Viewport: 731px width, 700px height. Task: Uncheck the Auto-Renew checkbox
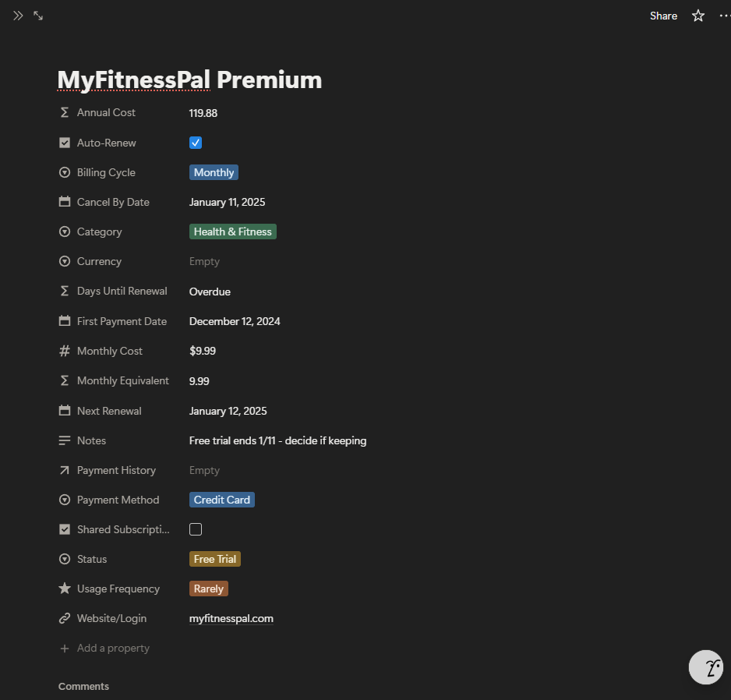[x=196, y=143]
